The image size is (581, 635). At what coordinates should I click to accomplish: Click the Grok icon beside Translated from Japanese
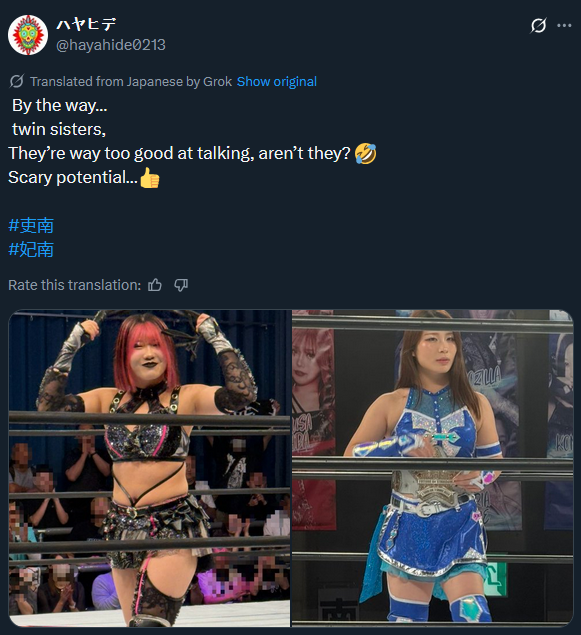coord(17,81)
